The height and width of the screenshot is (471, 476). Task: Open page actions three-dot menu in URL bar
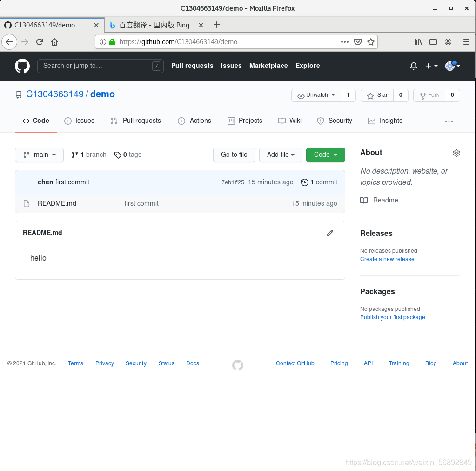tap(345, 42)
